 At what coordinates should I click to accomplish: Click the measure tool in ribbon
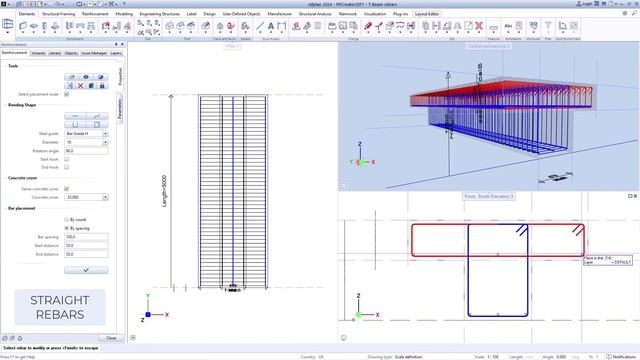coord(493,27)
